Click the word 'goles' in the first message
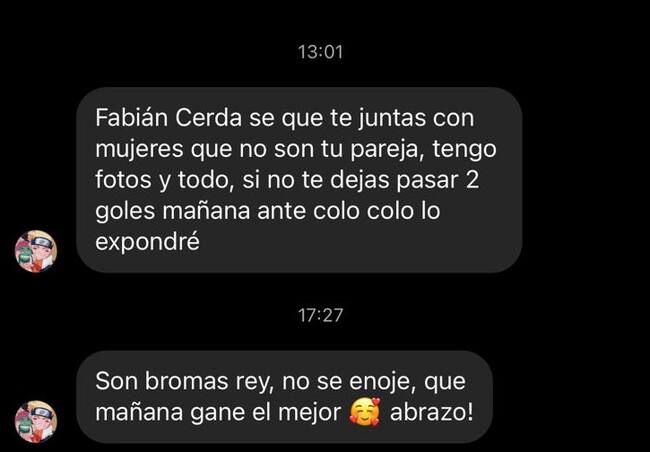Image resolution: width=650 pixels, height=452 pixels. point(125,211)
